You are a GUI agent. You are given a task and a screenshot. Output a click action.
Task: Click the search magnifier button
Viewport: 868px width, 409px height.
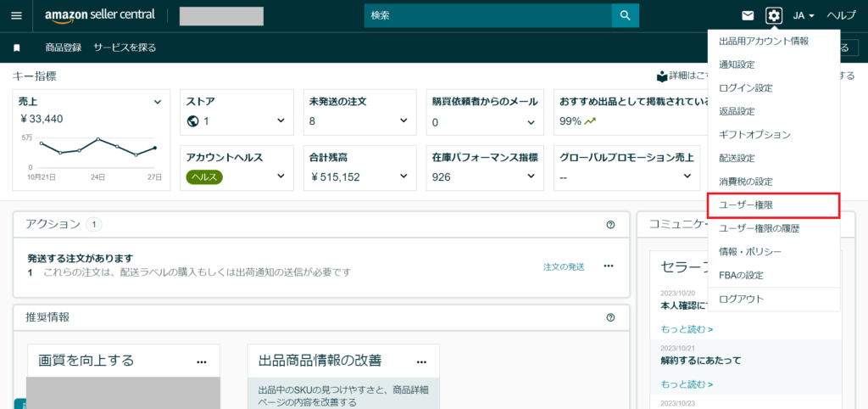pyautogui.click(x=625, y=15)
